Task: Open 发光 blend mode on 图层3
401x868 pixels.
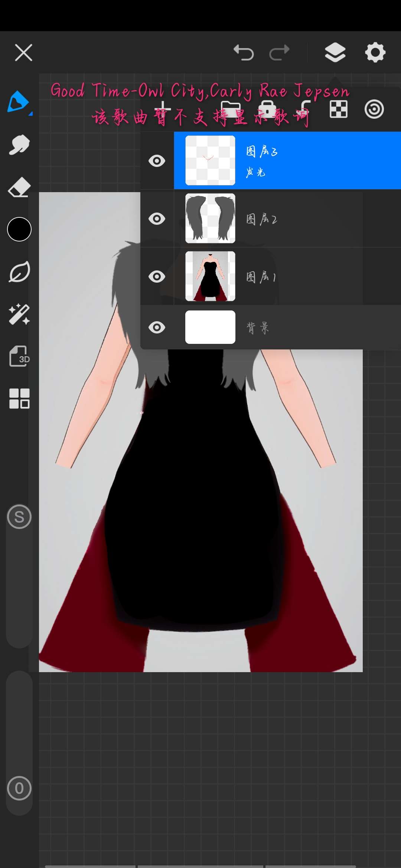Action: tap(255, 172)
